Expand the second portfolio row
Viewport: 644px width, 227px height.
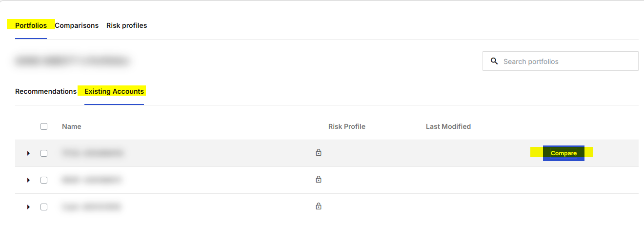tap(28, 180)
